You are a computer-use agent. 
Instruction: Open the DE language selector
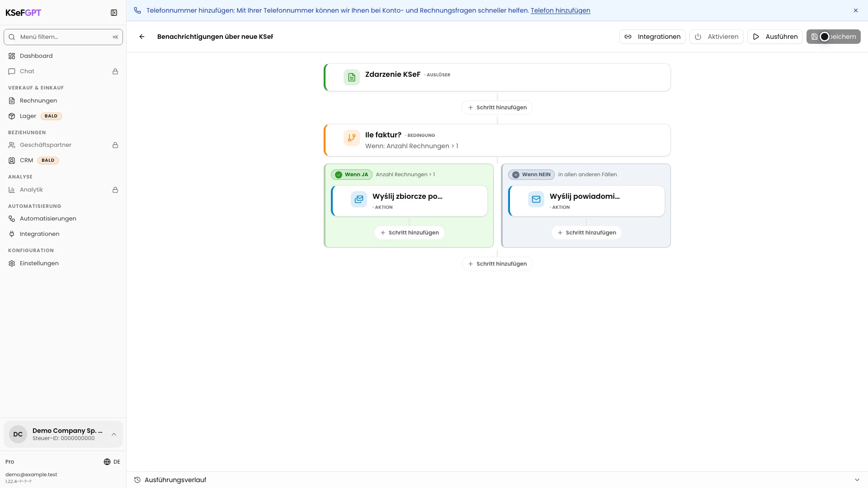[112, 462]
